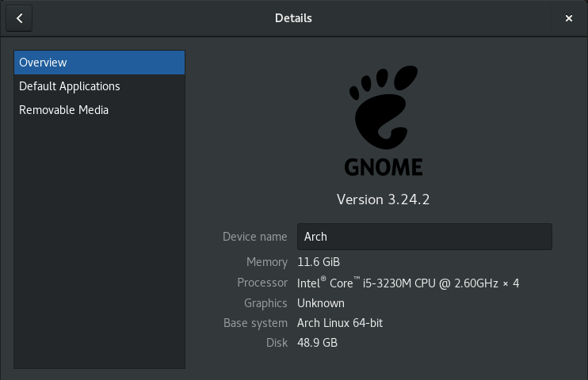
Task: Click the GNOME foot logo
Action: click(x=384, y=107)
